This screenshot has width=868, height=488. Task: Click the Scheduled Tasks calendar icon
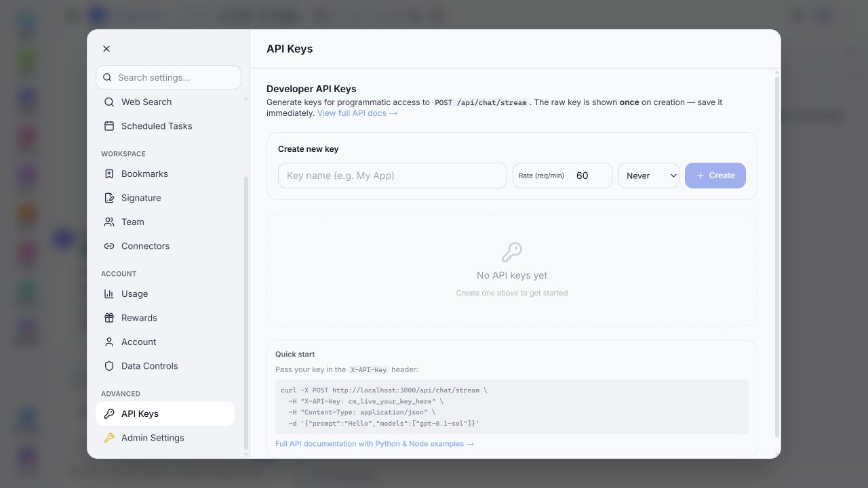tap(109, 126)
